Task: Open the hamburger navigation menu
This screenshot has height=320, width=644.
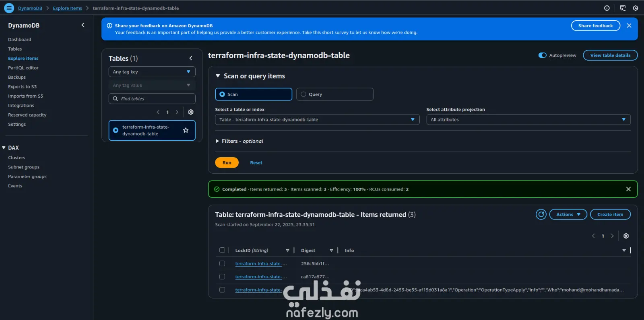Action: point(9,8)
